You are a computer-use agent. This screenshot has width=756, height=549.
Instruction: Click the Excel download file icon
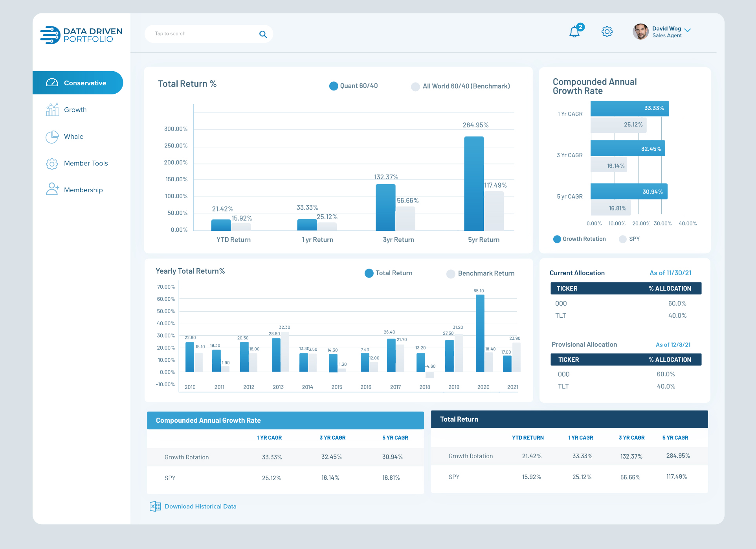click(155, 507)
